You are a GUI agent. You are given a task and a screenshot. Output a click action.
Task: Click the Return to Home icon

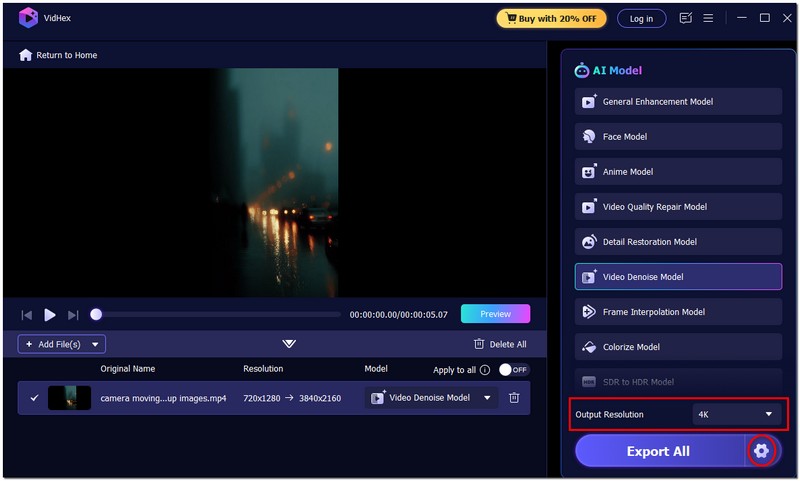click(x=26, y=55)
